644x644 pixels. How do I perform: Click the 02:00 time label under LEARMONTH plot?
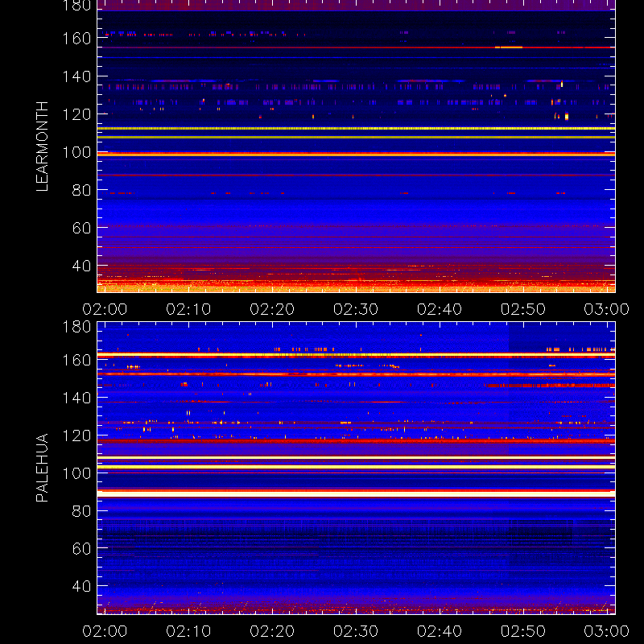105,309
